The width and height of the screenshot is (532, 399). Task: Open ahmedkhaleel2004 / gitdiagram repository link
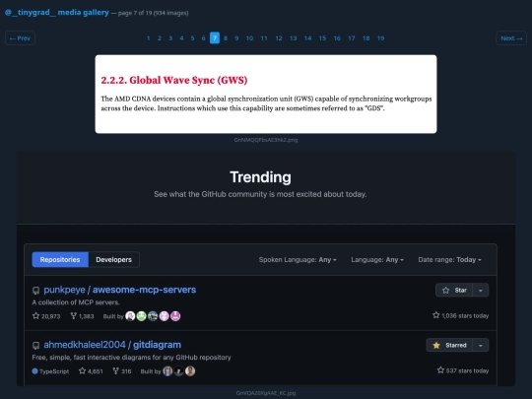112,345
